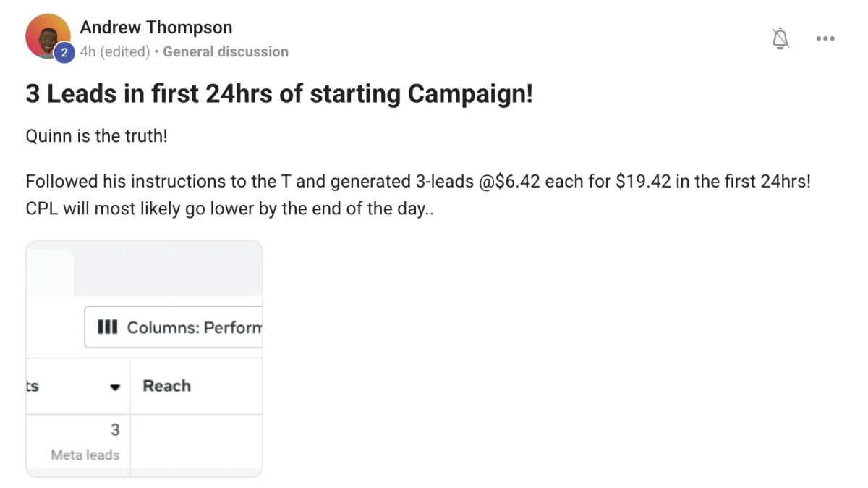
Task: Click the 'CPL will most likely go lower' line
Action: tap(229, 209)
